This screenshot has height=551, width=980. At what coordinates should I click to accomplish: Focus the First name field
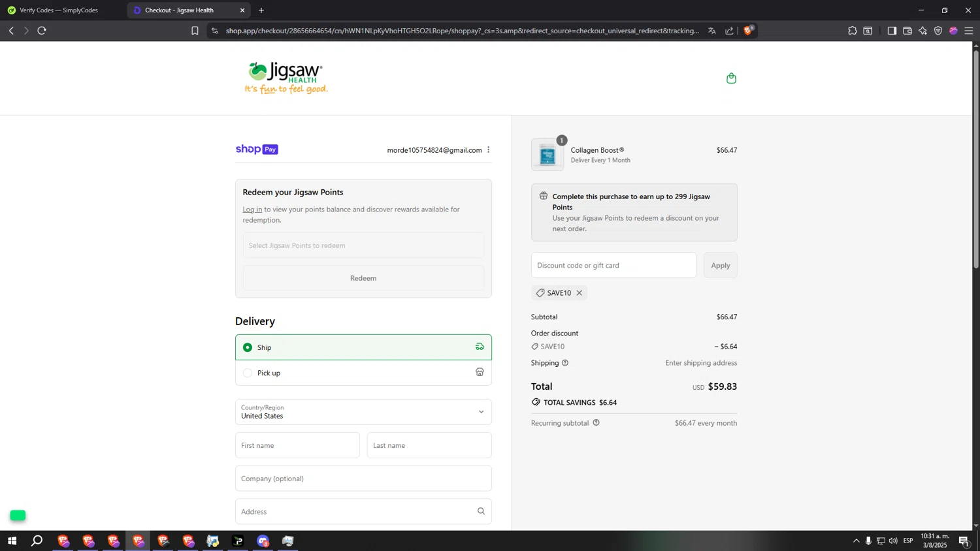coord(297,445)
